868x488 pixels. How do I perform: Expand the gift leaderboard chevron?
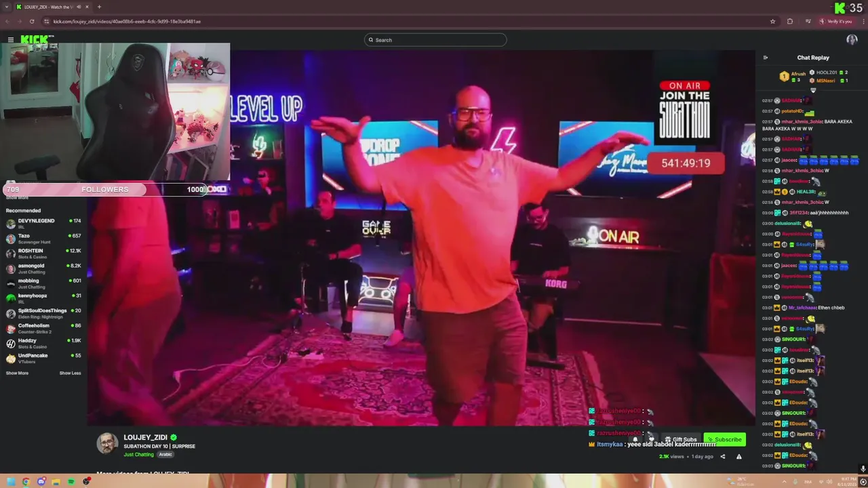click(x=813, y=90)
